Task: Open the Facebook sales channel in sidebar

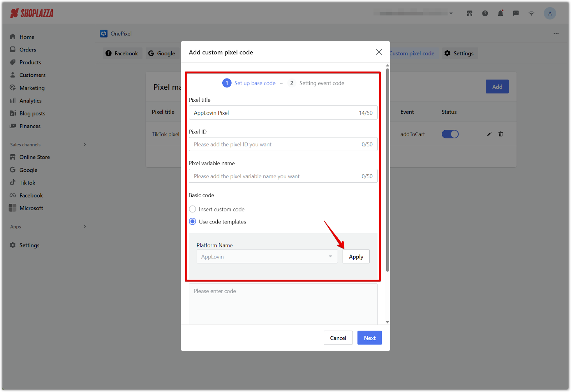Action: click(31, 195)
